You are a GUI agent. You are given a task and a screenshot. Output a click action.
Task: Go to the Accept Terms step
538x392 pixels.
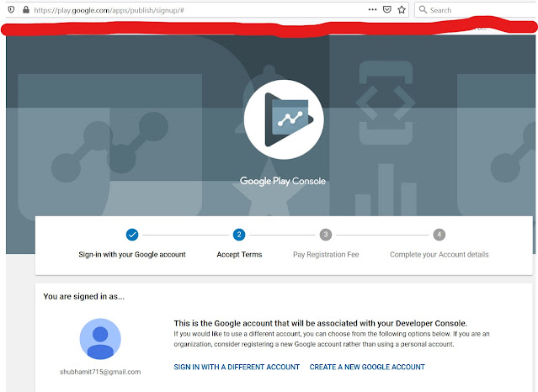click(x=239, y=255)
